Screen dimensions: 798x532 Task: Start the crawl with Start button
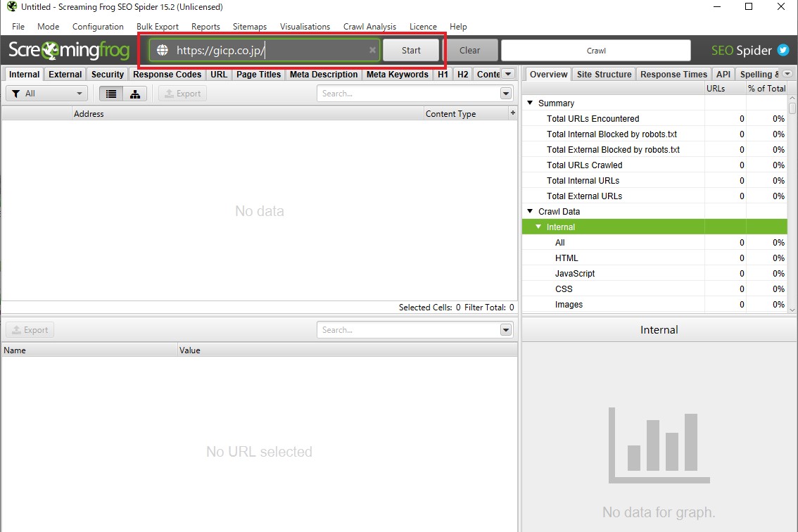coord(411,50)
